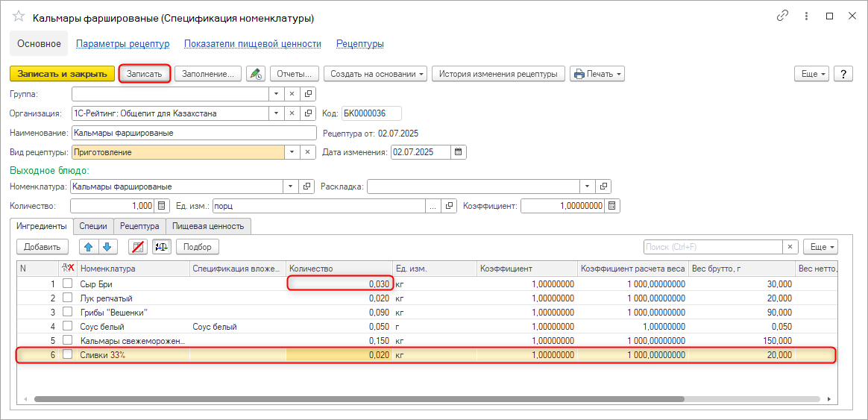
Task: Tick checkbox for Сыр Бри
Action: point(68,283)
